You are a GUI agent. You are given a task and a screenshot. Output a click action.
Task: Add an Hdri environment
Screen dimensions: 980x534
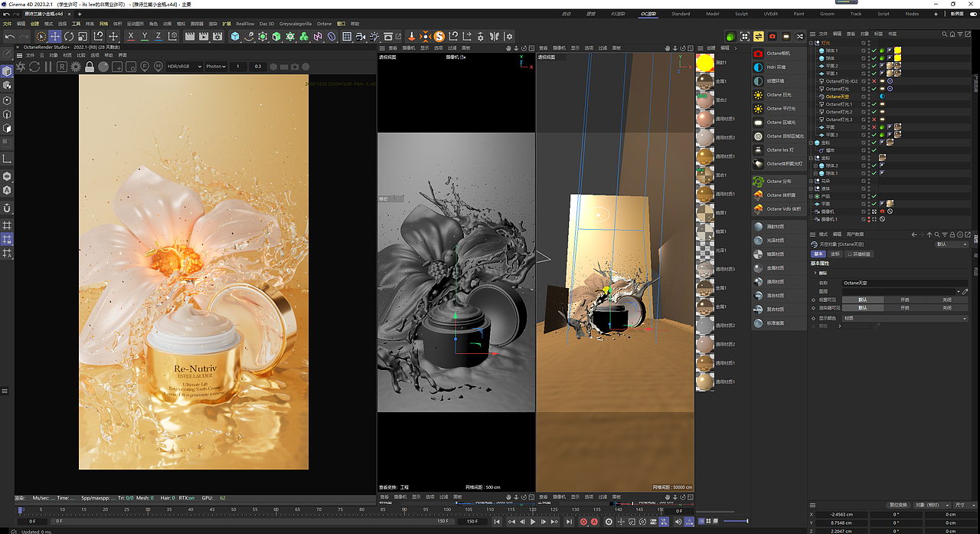pyautogui.click(x=778, y=67)
